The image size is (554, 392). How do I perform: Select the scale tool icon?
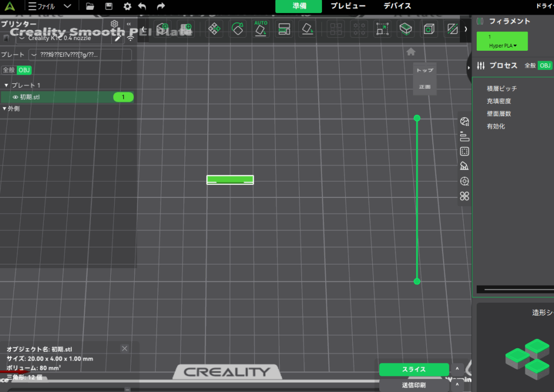(382, 29)
